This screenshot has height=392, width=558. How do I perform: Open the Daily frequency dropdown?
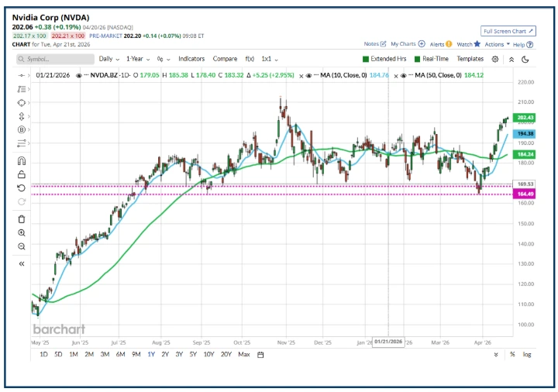pos(109,59)
